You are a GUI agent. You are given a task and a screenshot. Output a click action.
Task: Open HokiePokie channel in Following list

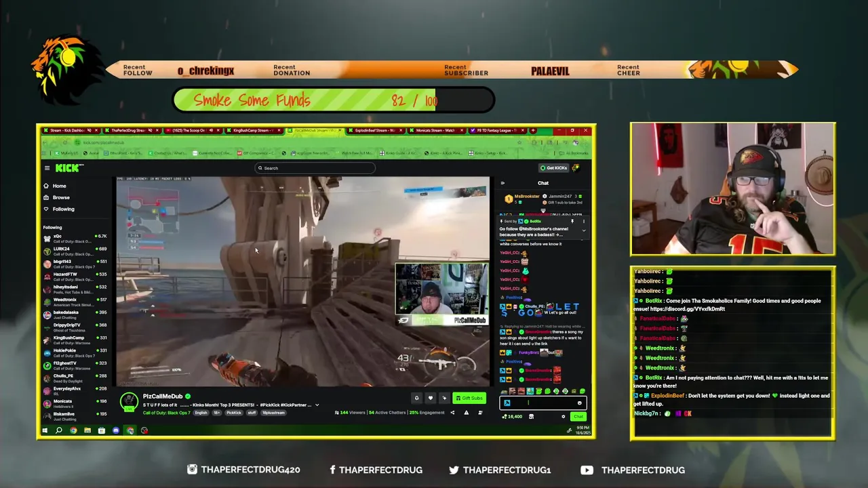click(75, 352)
